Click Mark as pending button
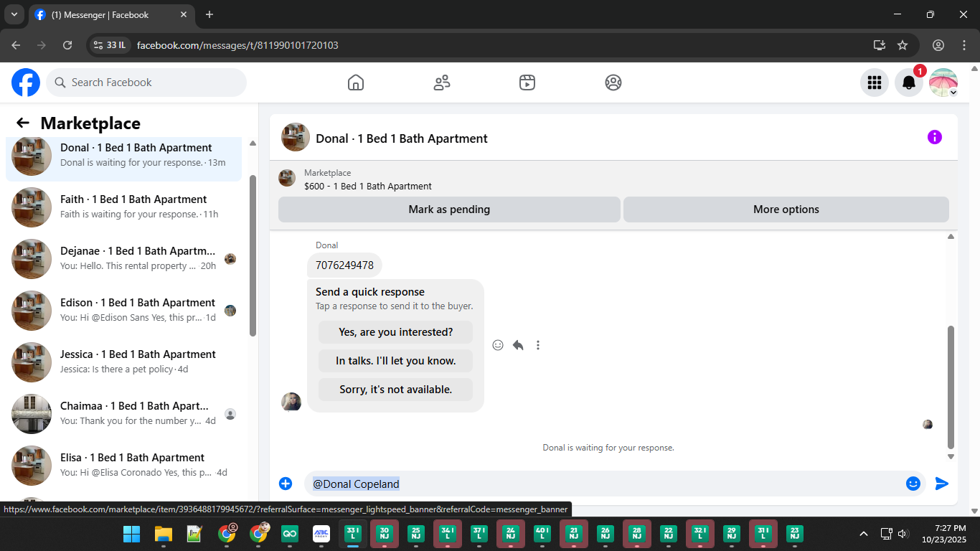Image resolution: width=980 pixels, height=551 pixels. tap(449, 209)
